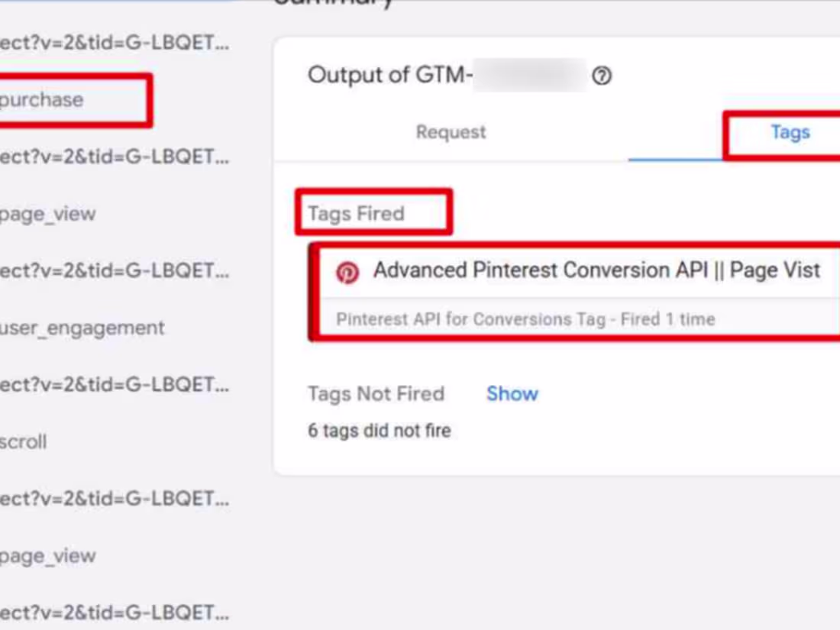Show the tags that were not fired

click(512, 394)
